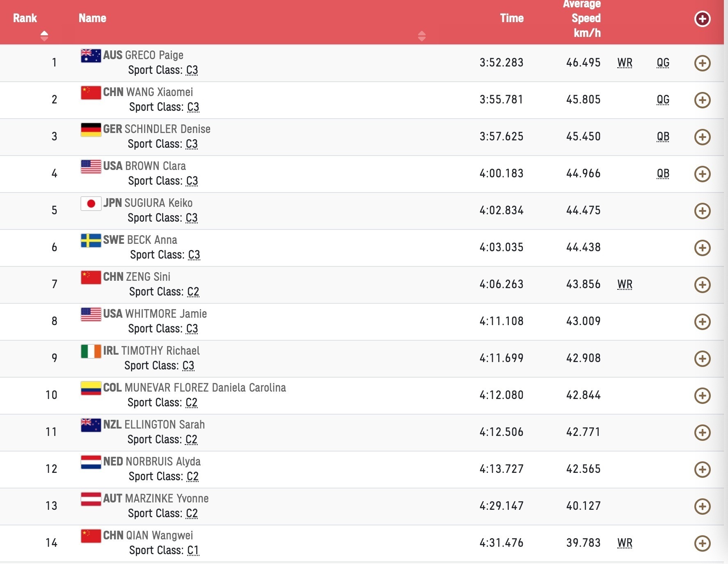Click plus icon for BECK Anna
This screenshot has height=564, width=728.
coord(702,248)
